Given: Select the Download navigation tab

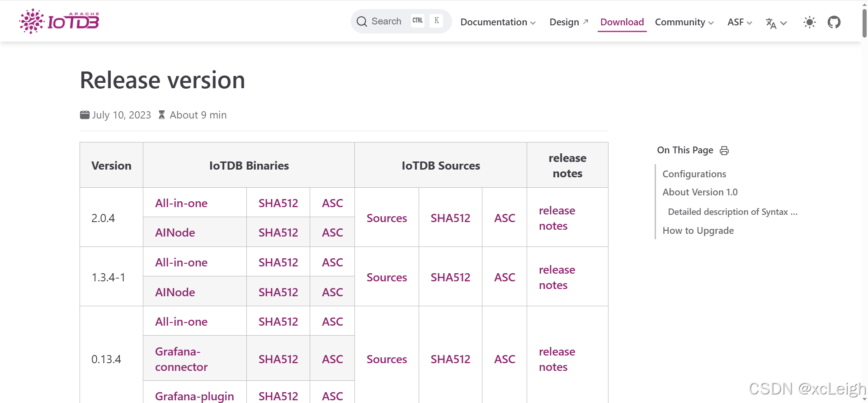Looking at the screenshot, I should tap(622, 22).
